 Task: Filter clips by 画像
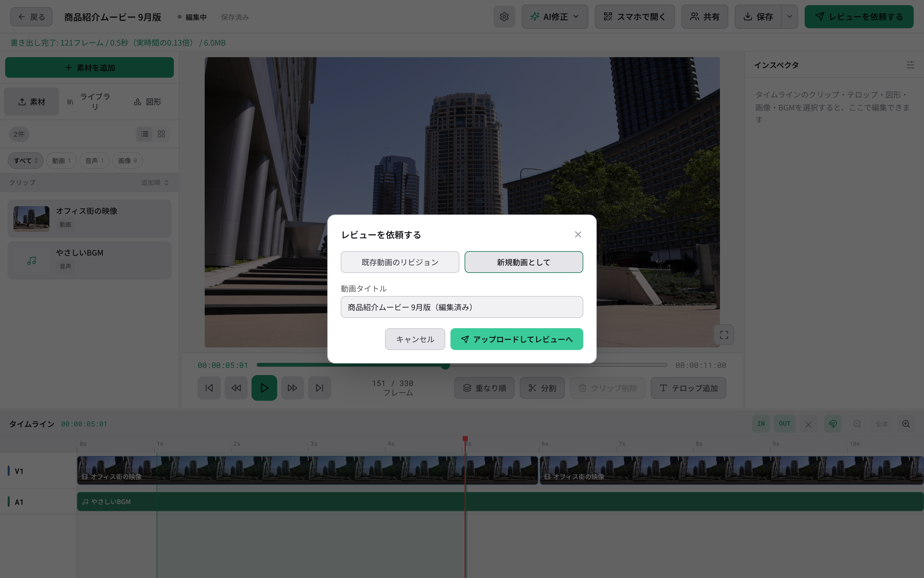click(127, 161)
